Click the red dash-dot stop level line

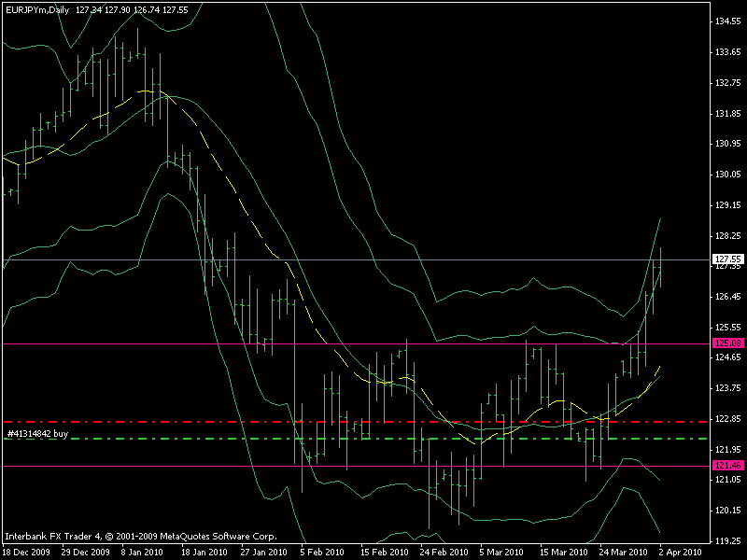187,422
